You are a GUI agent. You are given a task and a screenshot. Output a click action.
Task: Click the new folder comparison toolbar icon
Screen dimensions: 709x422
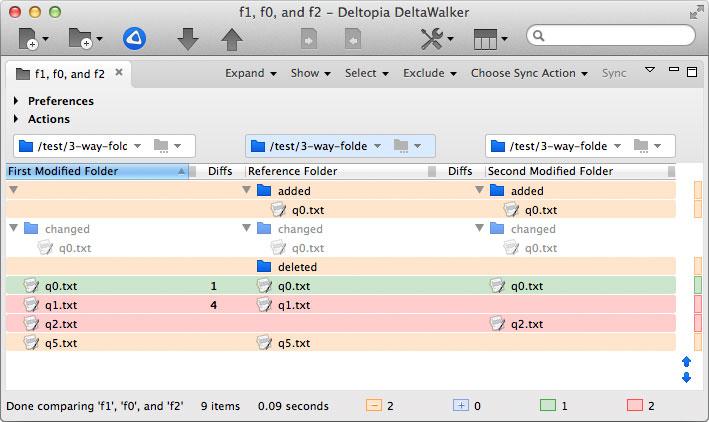(80, 38)
